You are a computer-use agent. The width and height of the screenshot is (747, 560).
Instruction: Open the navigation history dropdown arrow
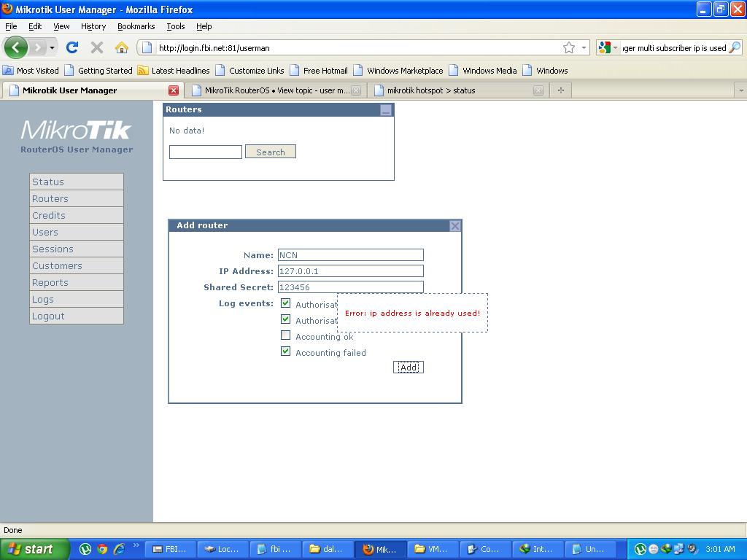tap(52, 47)
